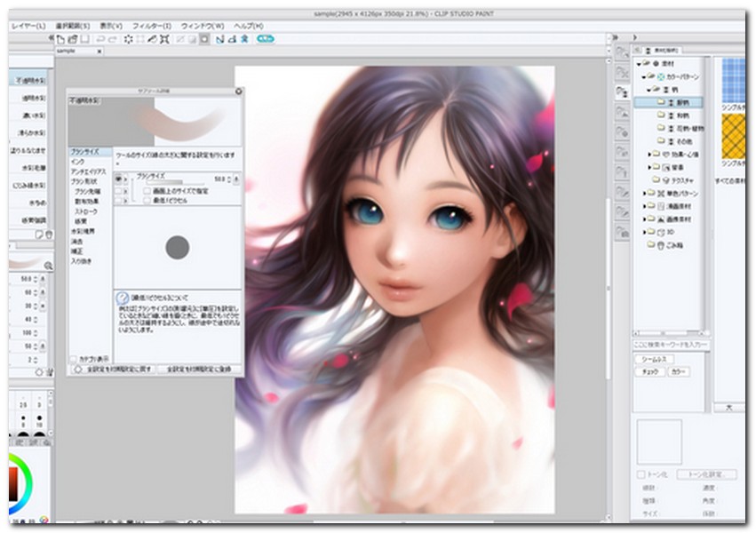756x533 pixels.
Task: Click the Undo arrow icon
Action: (x=100, y=39)
